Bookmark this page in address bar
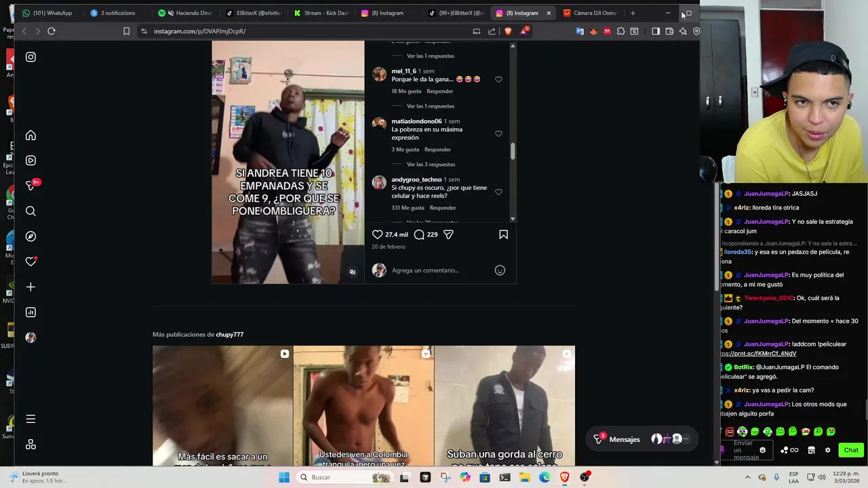Screen dimensions: 868x488 (126, 31)
